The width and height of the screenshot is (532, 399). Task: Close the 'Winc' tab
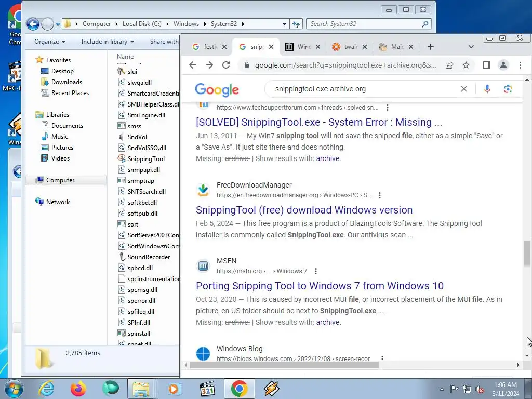318,47
